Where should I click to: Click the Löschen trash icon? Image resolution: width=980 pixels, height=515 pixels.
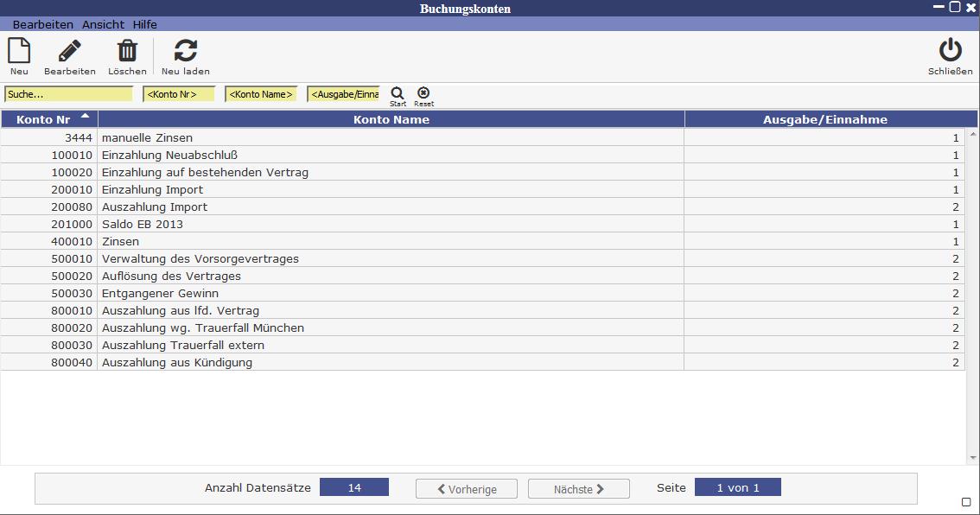pyautogui.click(x=127, y=51)
